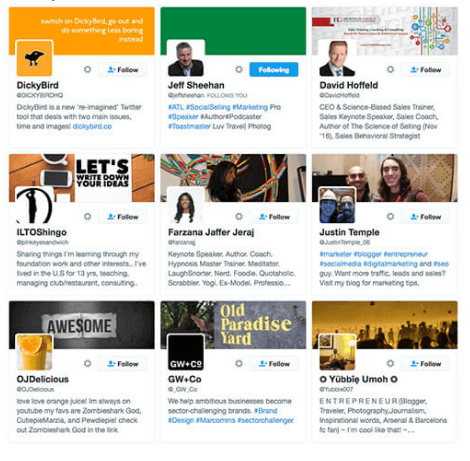The height and width of the screenshot is (461, 470).
Task: Follow DickyBird account
Action: (x=122, y=70)
